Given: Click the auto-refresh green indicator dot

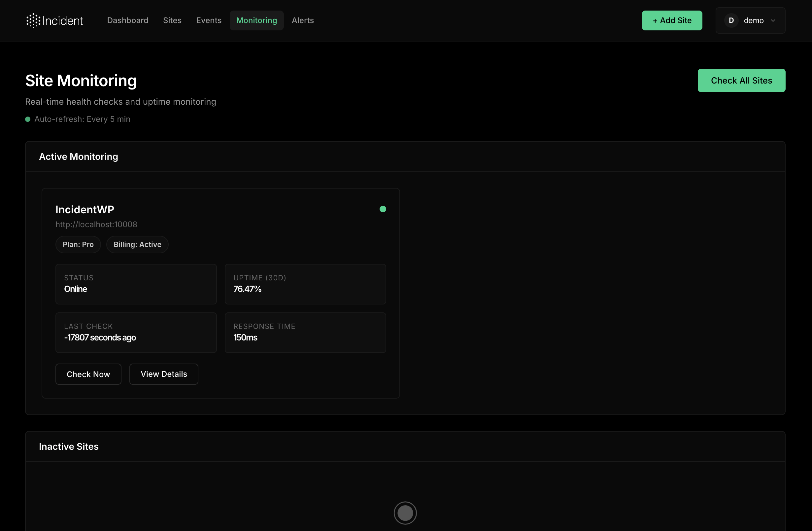Looking at the screenshot, I should (28, 119).
